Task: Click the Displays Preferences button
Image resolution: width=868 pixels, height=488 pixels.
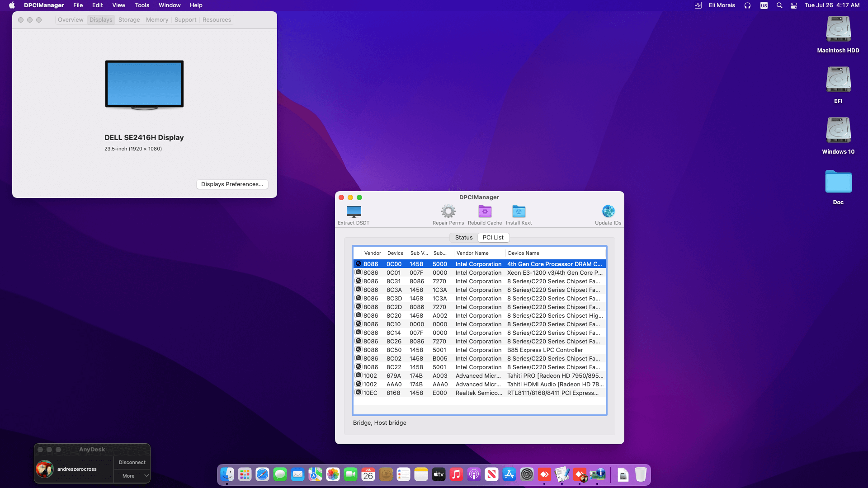Action: pyautogui.click(x=232, y=184)
